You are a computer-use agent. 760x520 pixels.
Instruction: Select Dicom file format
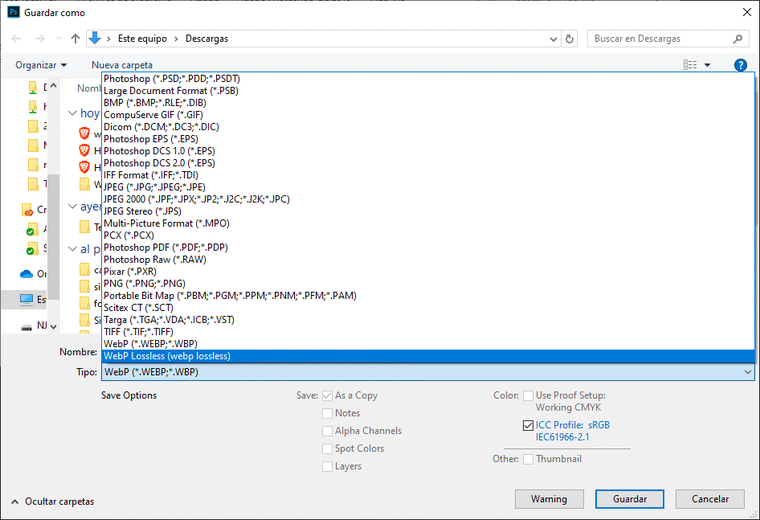tap(428, 127)
